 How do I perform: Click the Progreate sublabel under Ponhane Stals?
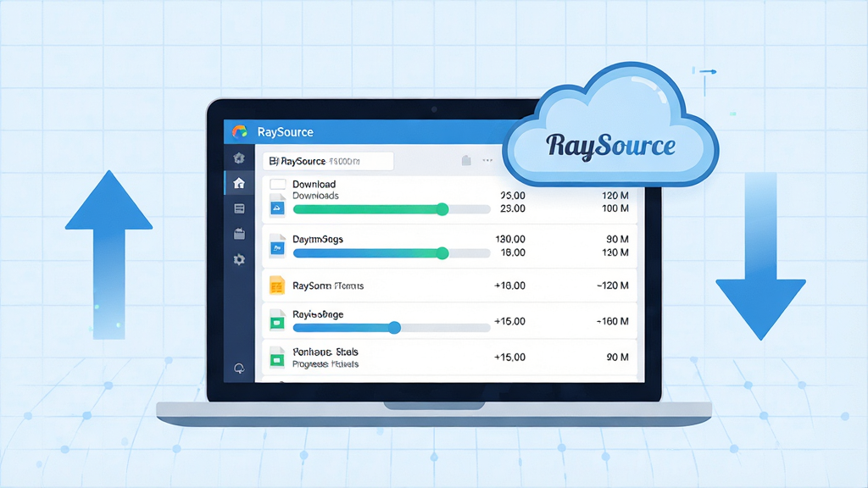pyautogui.click(x=325, y=364)
